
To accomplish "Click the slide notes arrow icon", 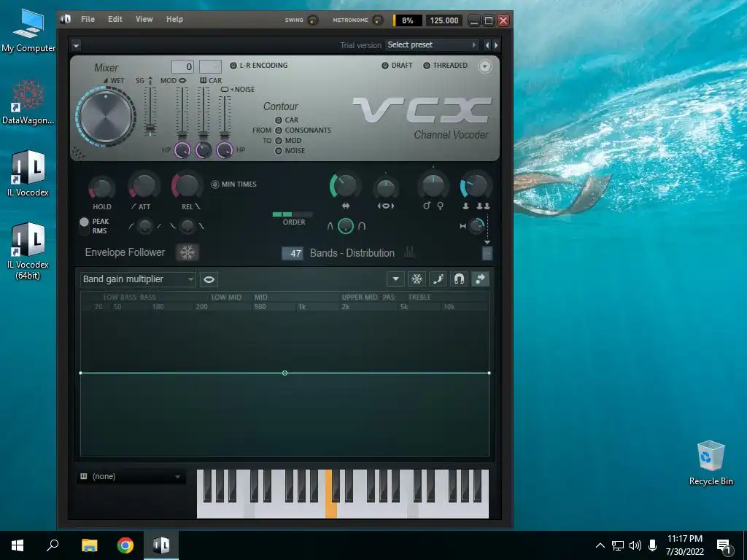I will click(x=480, y=279).
